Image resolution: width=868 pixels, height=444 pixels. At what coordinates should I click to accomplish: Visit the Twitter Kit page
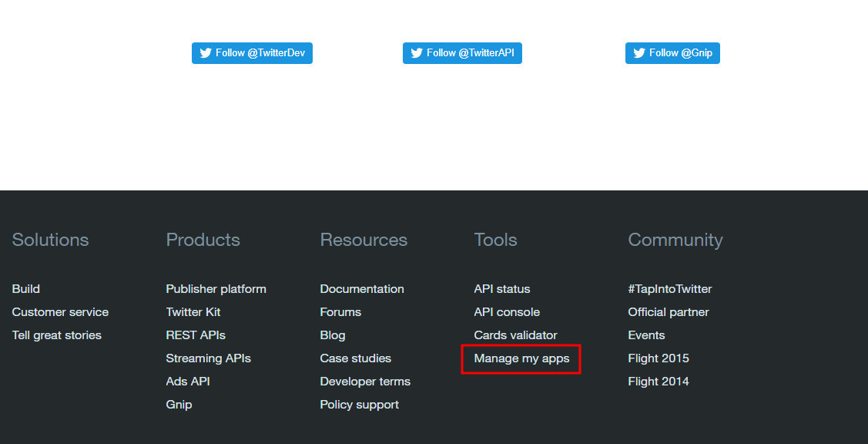point(193,312)
